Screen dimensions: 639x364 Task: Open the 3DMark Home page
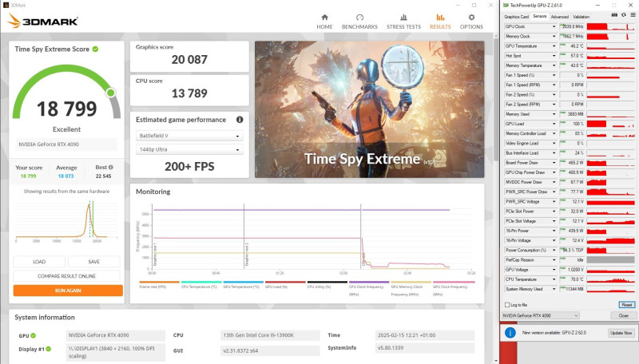pyautogui.click(x=324, y=22)
